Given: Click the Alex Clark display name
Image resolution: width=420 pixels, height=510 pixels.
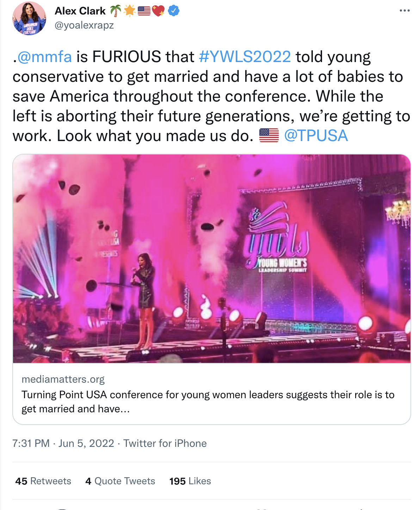Looking at the screenshot, I should pyautogui.click(x=80, y=11).
